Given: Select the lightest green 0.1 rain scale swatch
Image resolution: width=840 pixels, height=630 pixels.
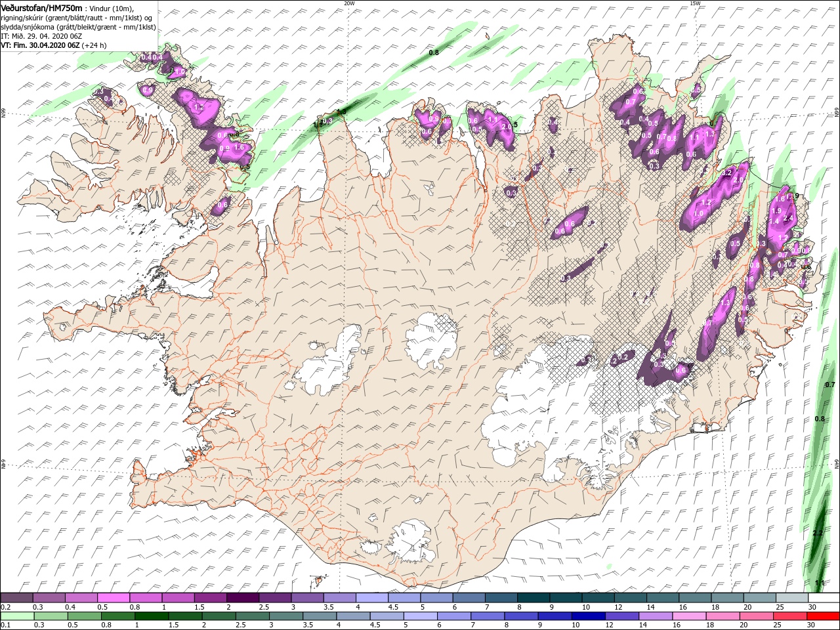Looking at the screenshot, I should tap(17, 616).
